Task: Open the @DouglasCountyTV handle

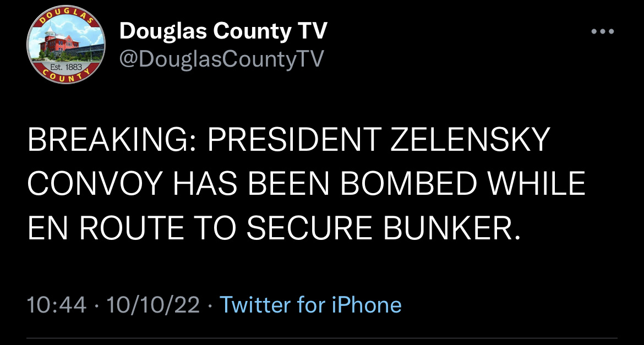Action: pos(222,59)
